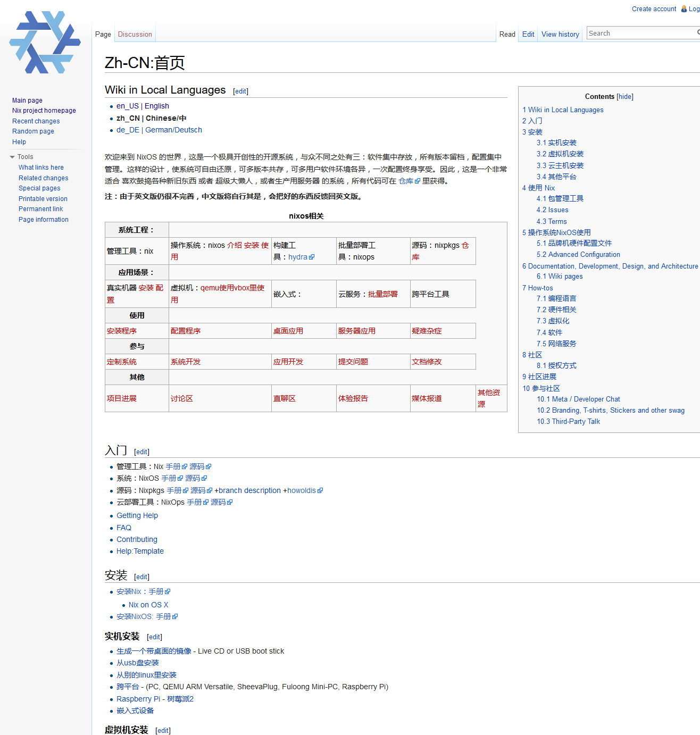
Task: Click 定制系统 table link
Action: [x=121, y=362]
